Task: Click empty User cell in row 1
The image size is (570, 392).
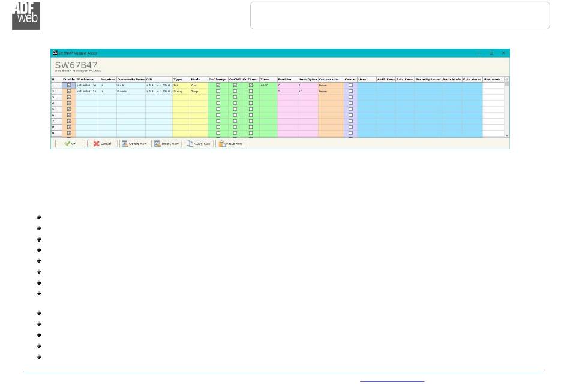Action: coord(367,85)
